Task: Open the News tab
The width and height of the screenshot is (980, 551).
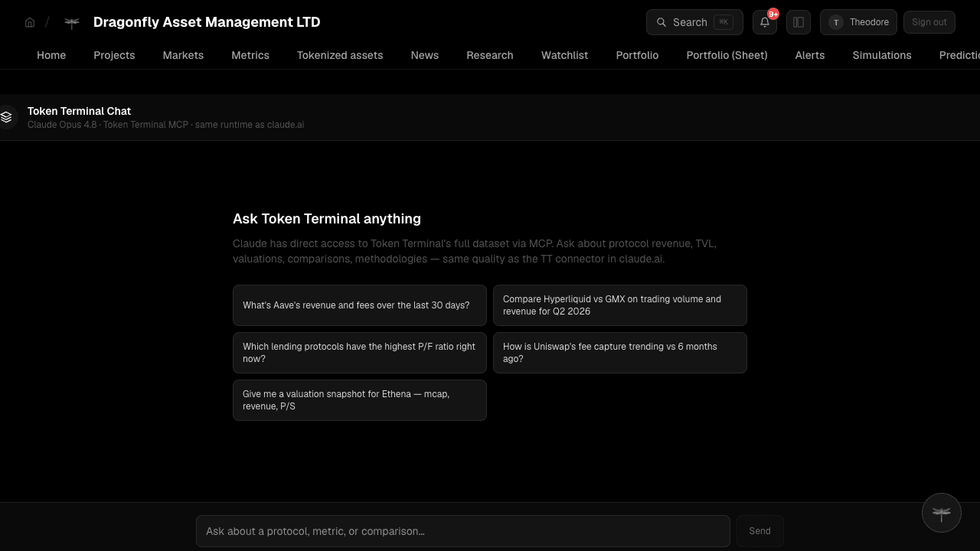Action: coord(425,55)
